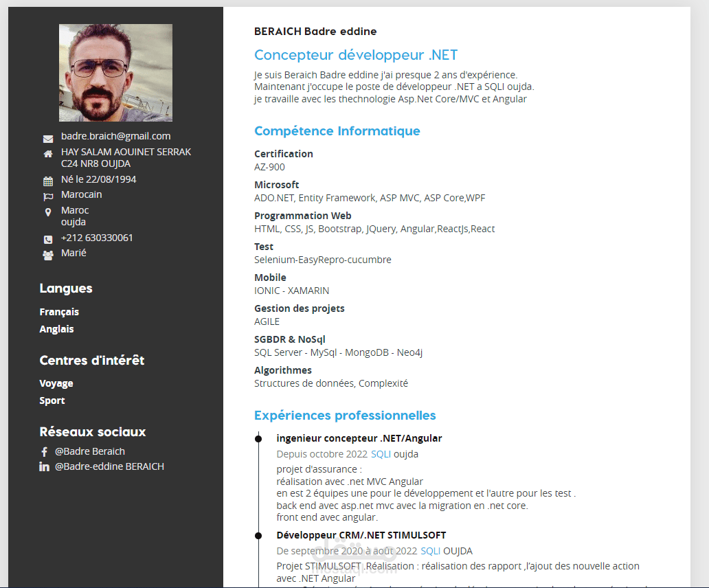
Task: Click the Sport interest
Action: (x=52, y=400)
